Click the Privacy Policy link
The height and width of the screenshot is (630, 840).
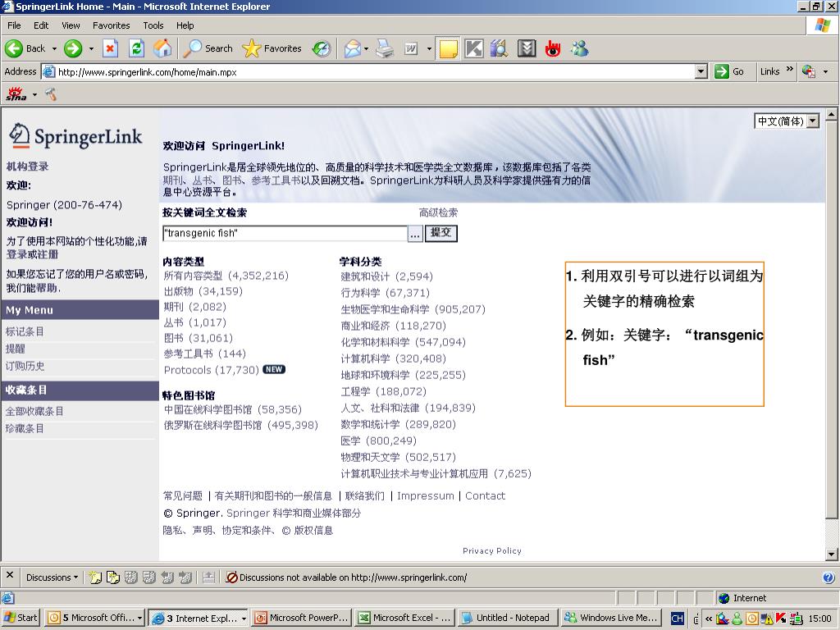click(492, 550)
